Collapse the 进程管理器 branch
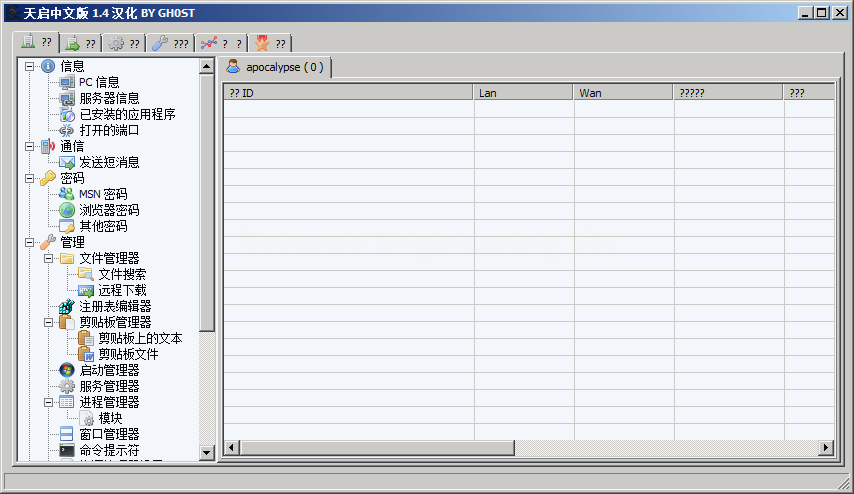Image resolution: width=854 pixels, height=494 pixels. point(48,402)
